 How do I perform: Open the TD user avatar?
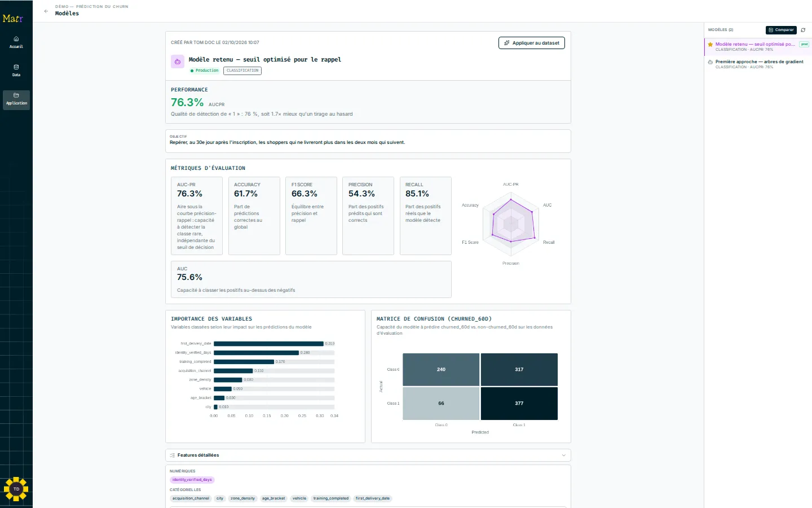tap(16, 489)
